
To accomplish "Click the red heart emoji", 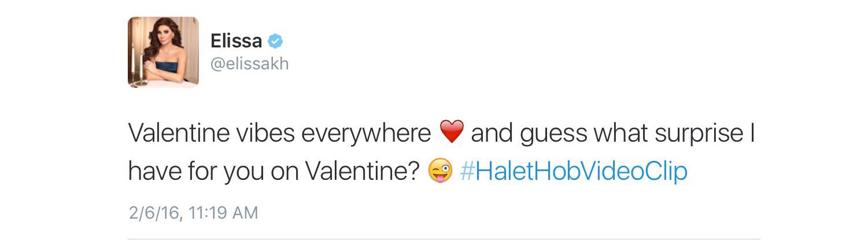I will coord(452,133).
